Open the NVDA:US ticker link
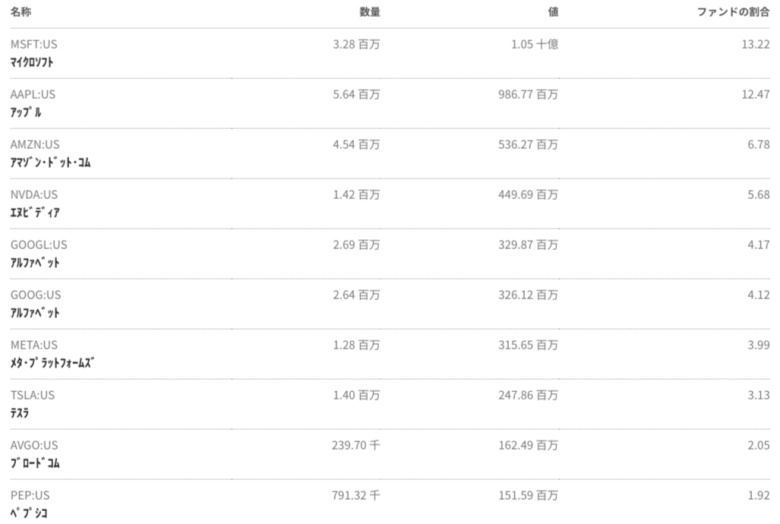 pos(34,195)
